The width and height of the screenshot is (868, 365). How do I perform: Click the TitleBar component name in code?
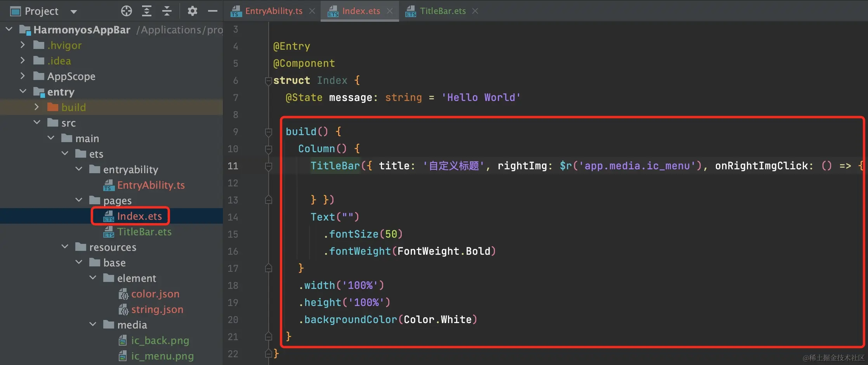tap(335, 166)
